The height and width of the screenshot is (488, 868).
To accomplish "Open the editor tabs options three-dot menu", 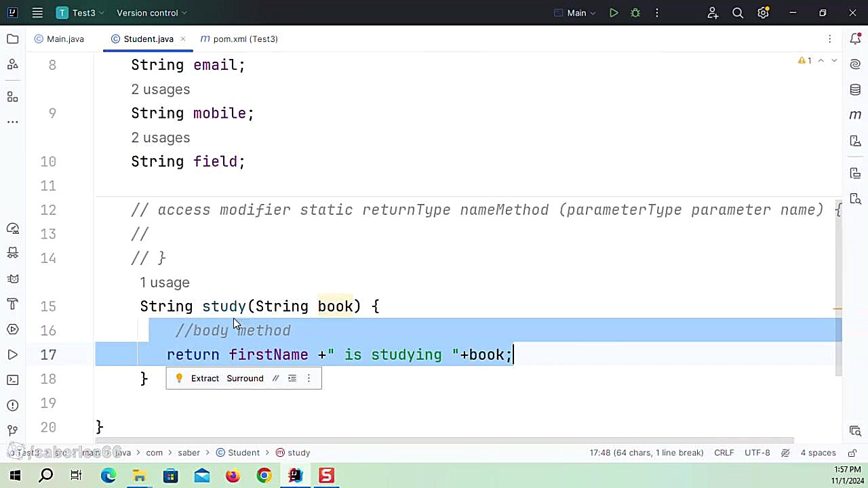I will [x=829, y=39].
